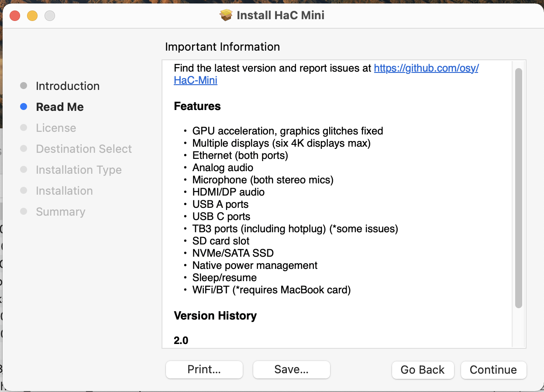544x392 pixels.
Task: Select the Read Me step label
Action: (x=60, y=107)
